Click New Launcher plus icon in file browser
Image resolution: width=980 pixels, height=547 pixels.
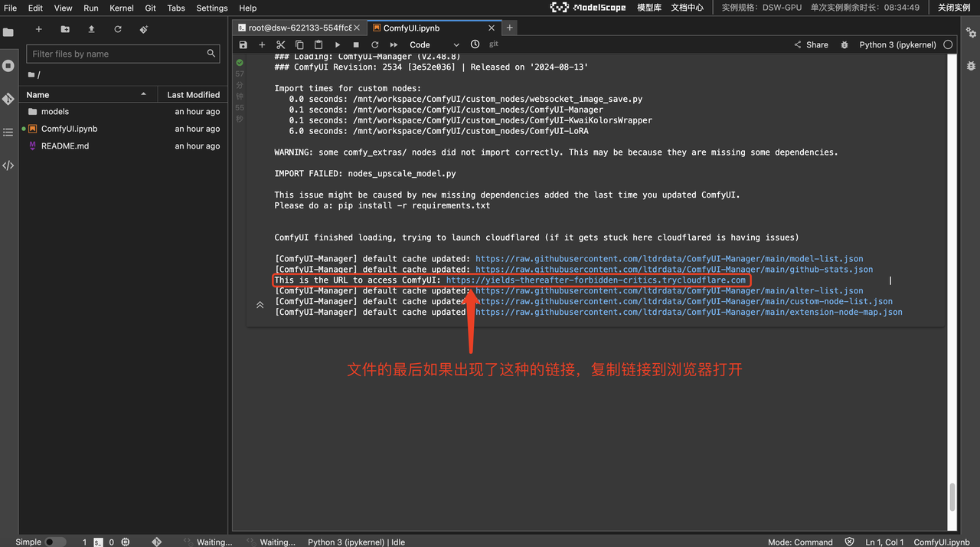click(39, 29)
